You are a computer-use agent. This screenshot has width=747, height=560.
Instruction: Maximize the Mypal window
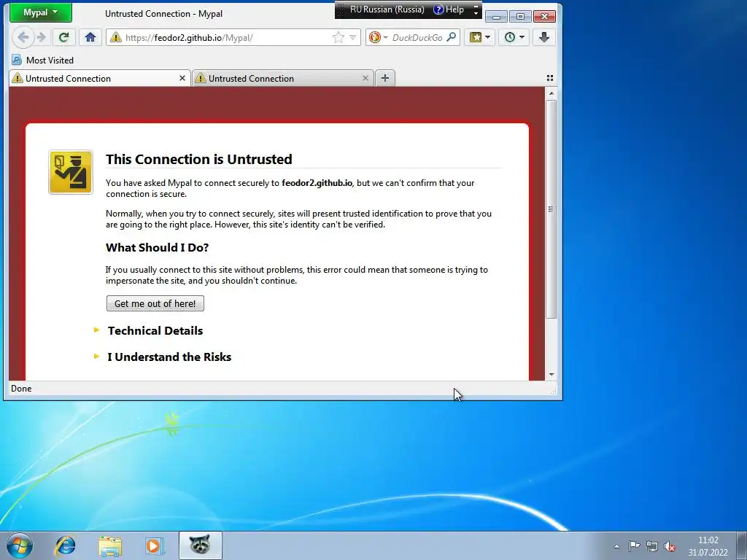[520, 17]
